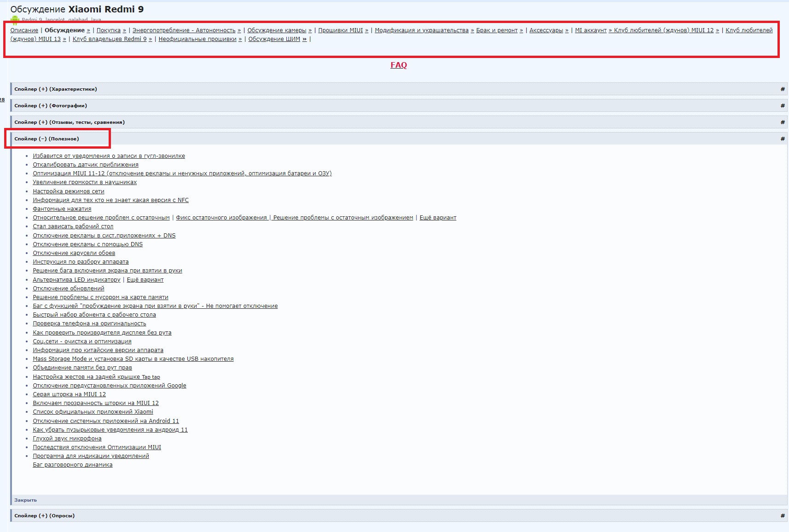This screenshot has width=789, height=532.
Task: Click the # anchor on the Опросы spoiler
Action: (783, 516)
